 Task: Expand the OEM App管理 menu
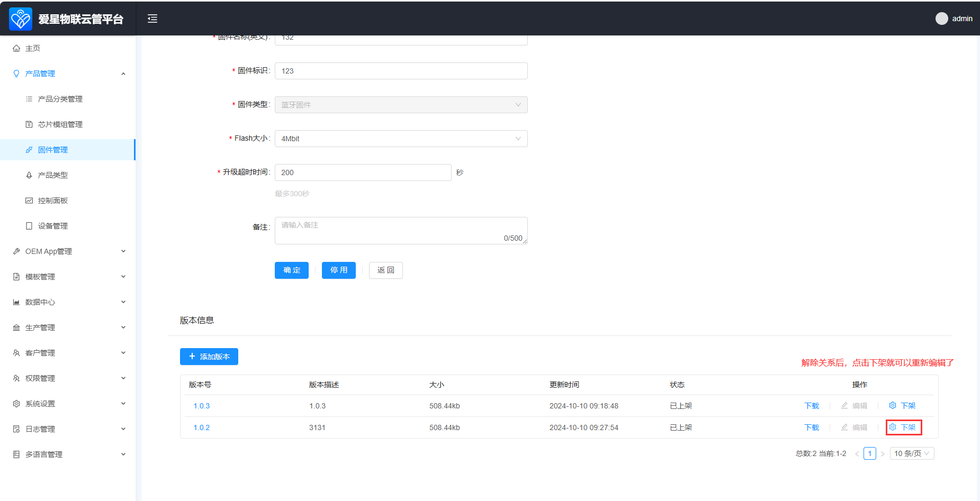point(68,251)
